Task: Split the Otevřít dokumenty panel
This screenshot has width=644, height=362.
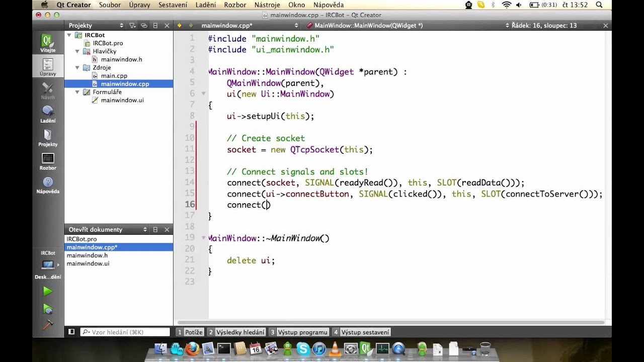Action: pos(155,229)
